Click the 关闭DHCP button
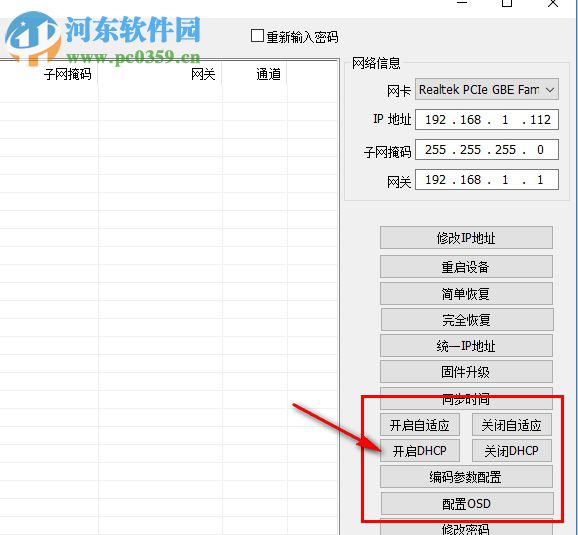Image resolution: width=578 pixels, height=535 pixels. tap(512, 451)
